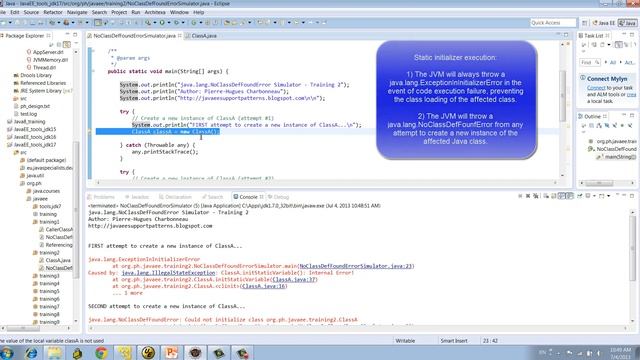640x360 pixels.
Task: Toggle Hide Fields in Outline toolbar
Action: click(607, 126)
